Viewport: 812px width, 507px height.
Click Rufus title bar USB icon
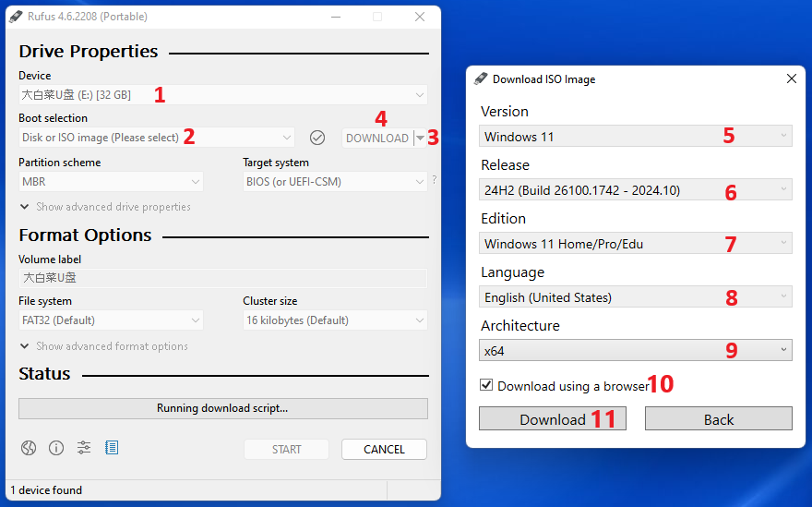coord(16,16)
